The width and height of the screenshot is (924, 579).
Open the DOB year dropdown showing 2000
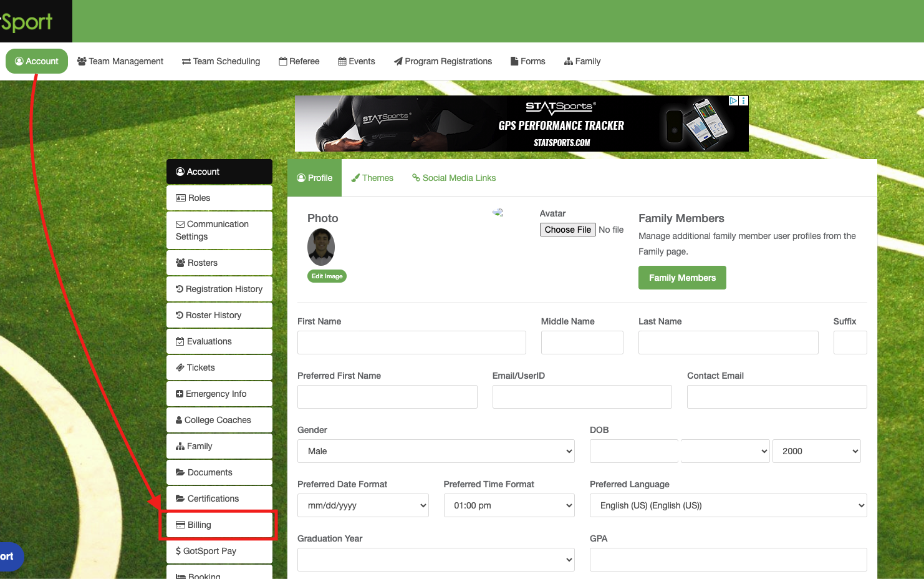coord(817,451)
